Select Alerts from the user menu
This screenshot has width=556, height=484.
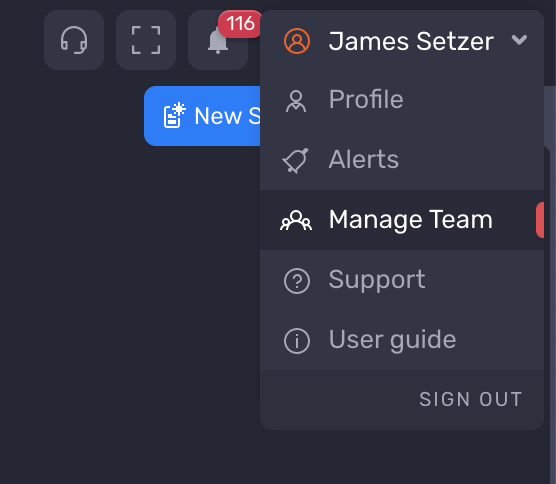(402, 160)
